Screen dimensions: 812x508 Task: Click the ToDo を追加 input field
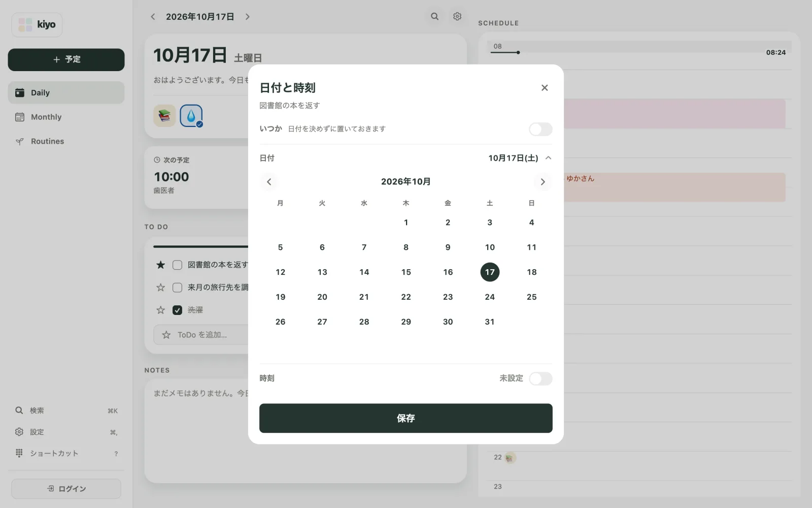(x=202, y=335)
